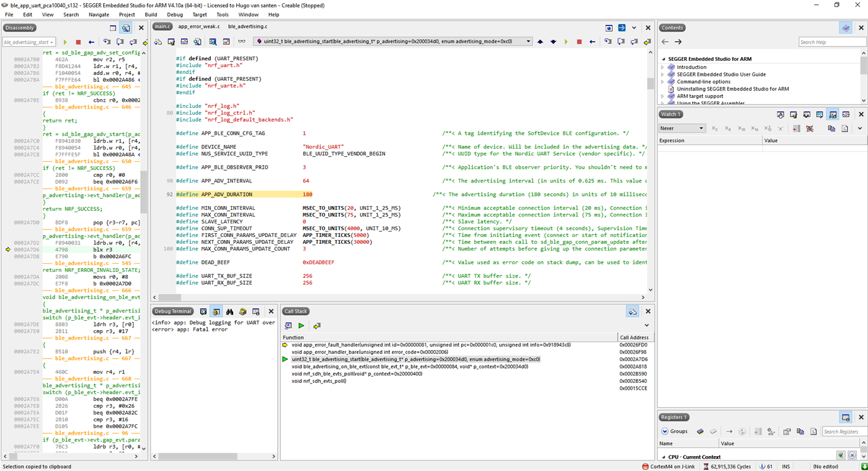Select app_error_fault_handler call stack frame
Image resolution: width=868 pixels, height=471 pixels.
tap(449, 344)
